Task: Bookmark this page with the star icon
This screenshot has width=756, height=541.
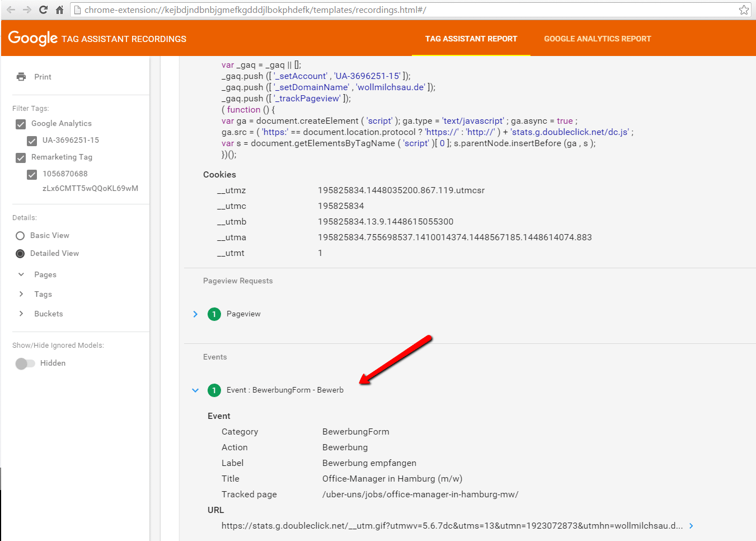Action: point(744,10)
